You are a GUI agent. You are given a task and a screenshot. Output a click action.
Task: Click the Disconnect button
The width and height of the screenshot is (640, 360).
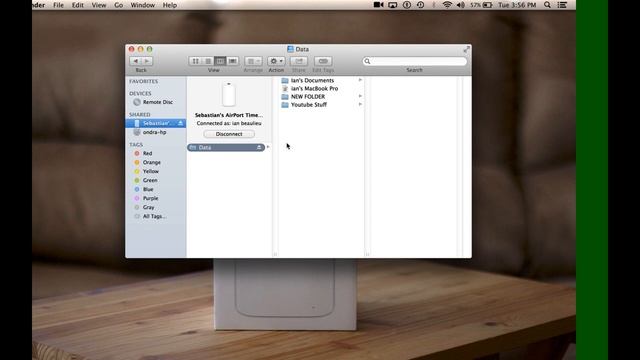(x=229, y=134)
